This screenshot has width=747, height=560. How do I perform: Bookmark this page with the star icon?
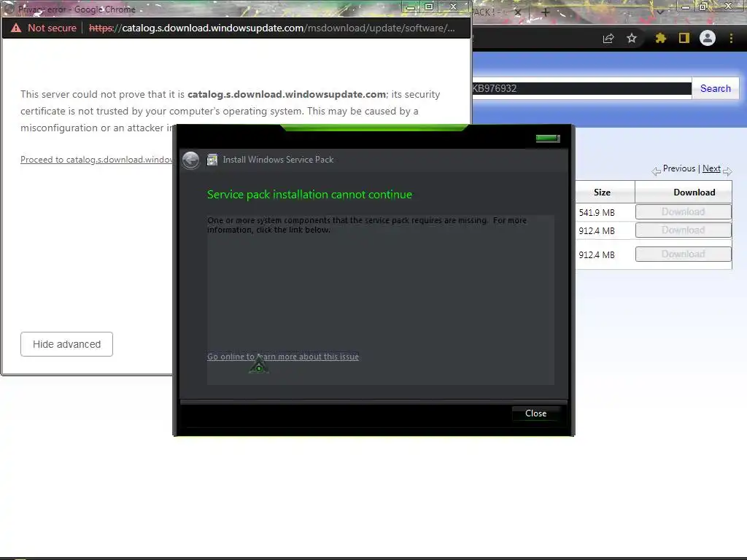[632, 38]
